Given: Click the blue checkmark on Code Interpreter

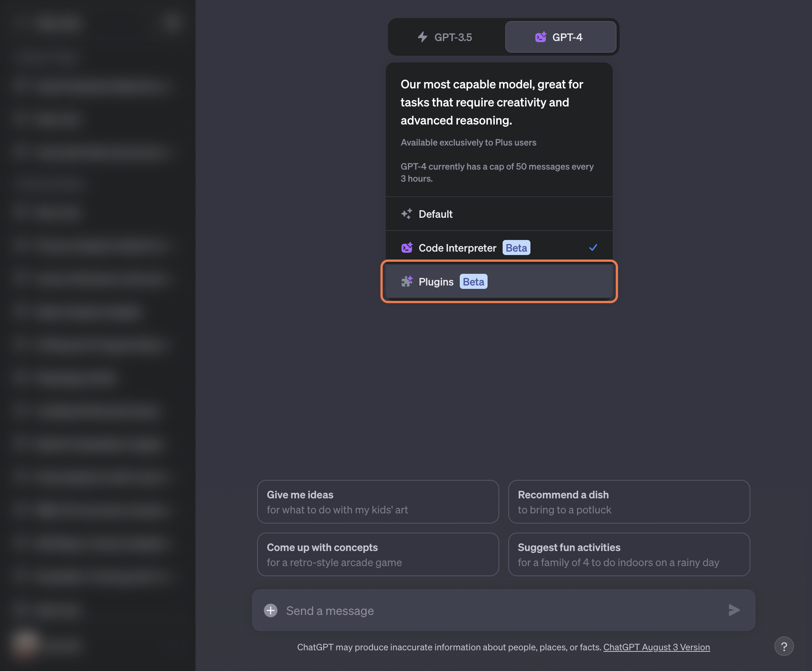Looking at the screenshot, I should pos(593,248).
